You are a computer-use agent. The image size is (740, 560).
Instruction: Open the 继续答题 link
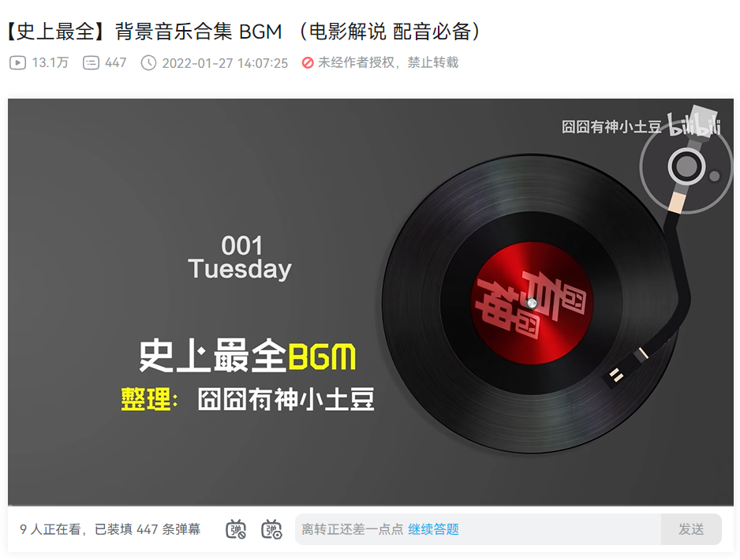[x=433, y=529]
